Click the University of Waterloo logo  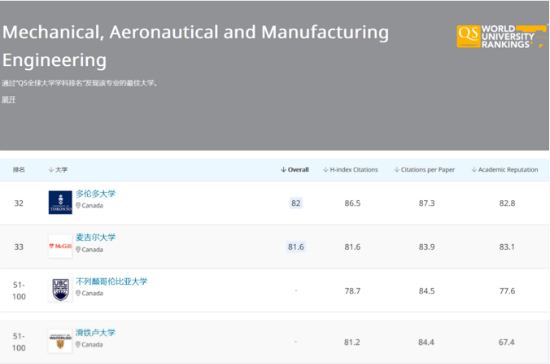(x=60, y=341)
